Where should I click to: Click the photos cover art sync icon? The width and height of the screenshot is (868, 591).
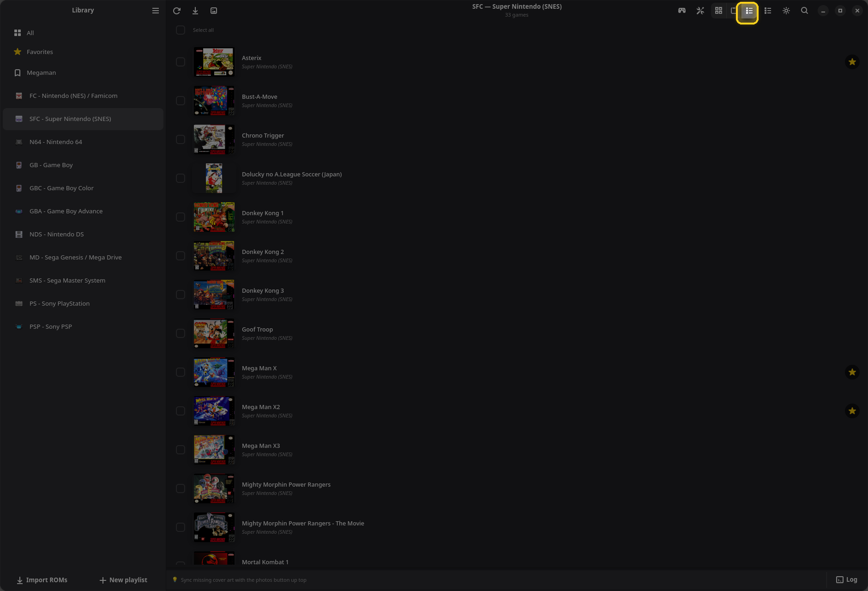tap(214, 11)
